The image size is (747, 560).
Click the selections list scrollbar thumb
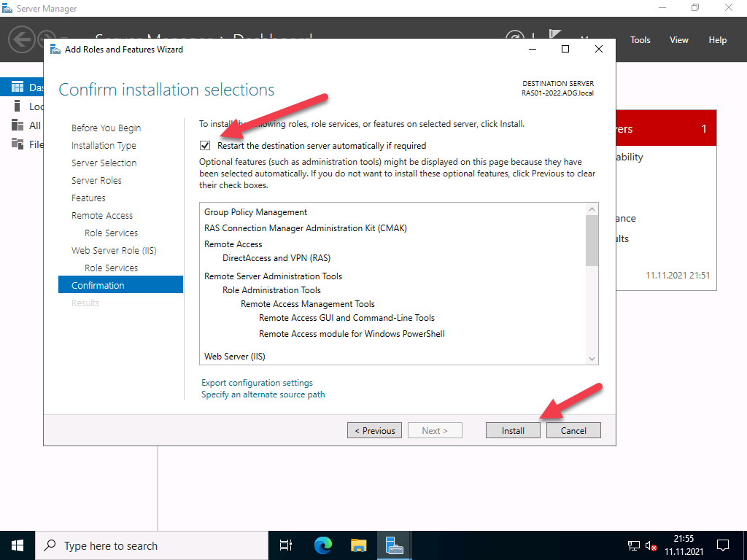592,241
